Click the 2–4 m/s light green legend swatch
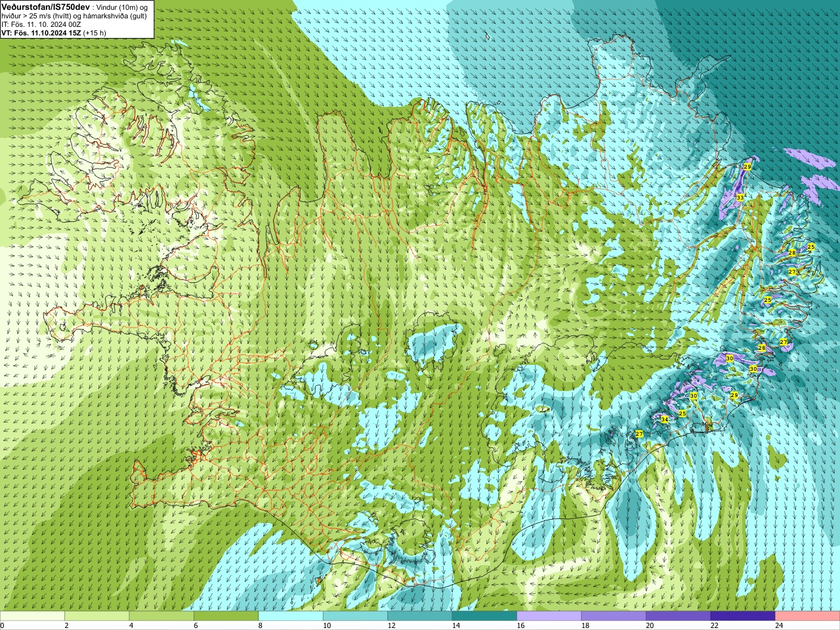Viewport: 840px width, 630px height. coord(96,616)
